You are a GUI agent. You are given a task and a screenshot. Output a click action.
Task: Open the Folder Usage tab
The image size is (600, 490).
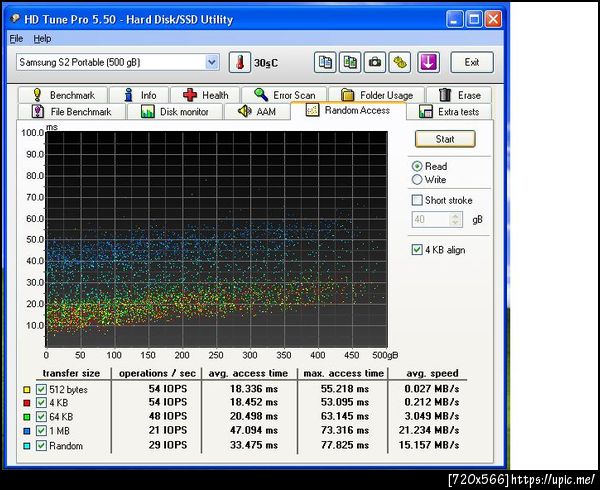click(377, 95)
